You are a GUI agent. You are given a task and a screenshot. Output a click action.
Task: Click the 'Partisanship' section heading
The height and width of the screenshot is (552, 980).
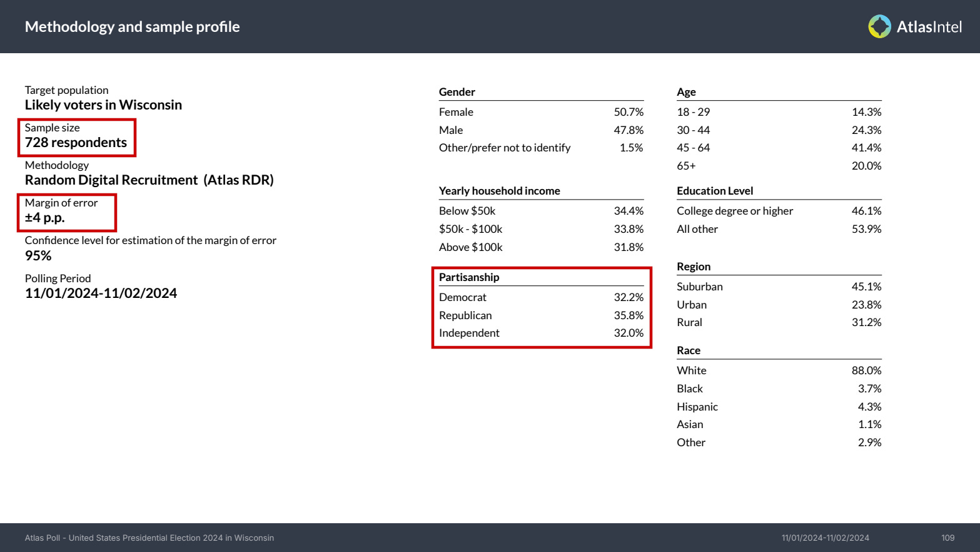(469, 277)
